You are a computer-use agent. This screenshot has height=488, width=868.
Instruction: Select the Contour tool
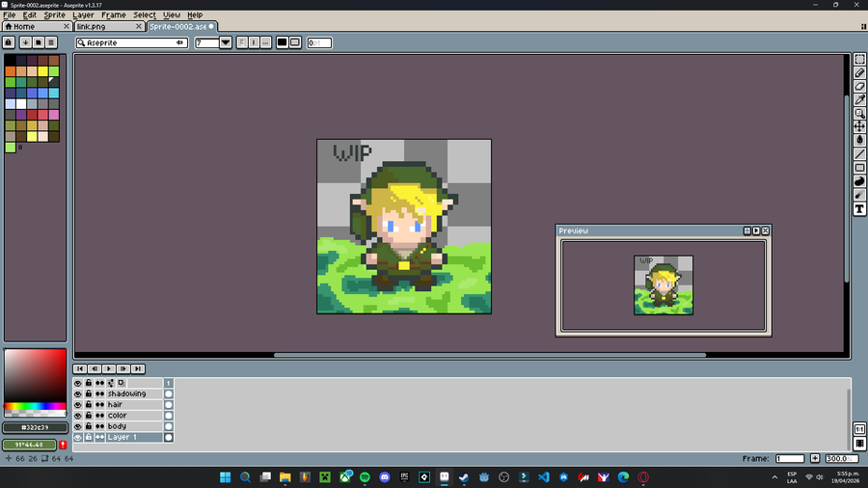pos(859,181)
